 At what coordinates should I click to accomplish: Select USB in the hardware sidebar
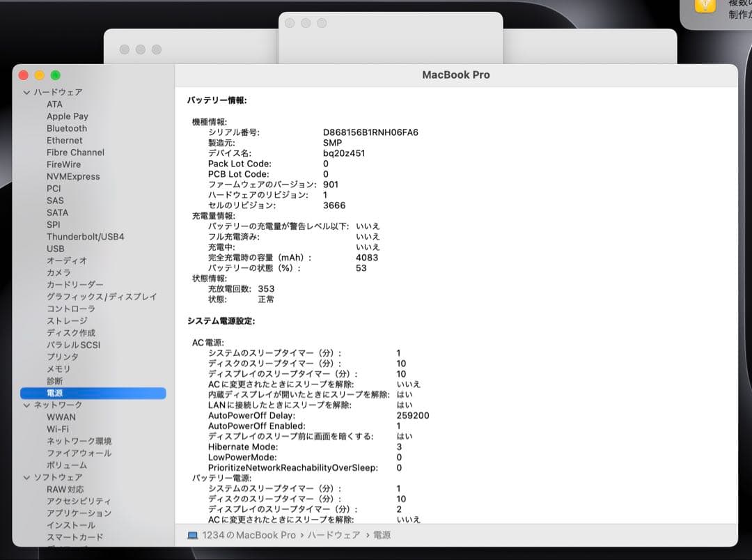coord(55,249)
